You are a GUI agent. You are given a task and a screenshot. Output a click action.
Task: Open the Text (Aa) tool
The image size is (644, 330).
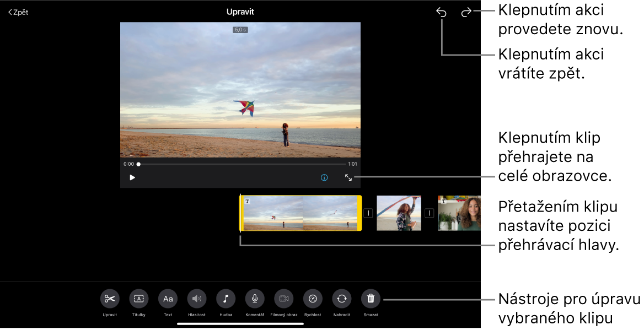(x=168, y=299)
